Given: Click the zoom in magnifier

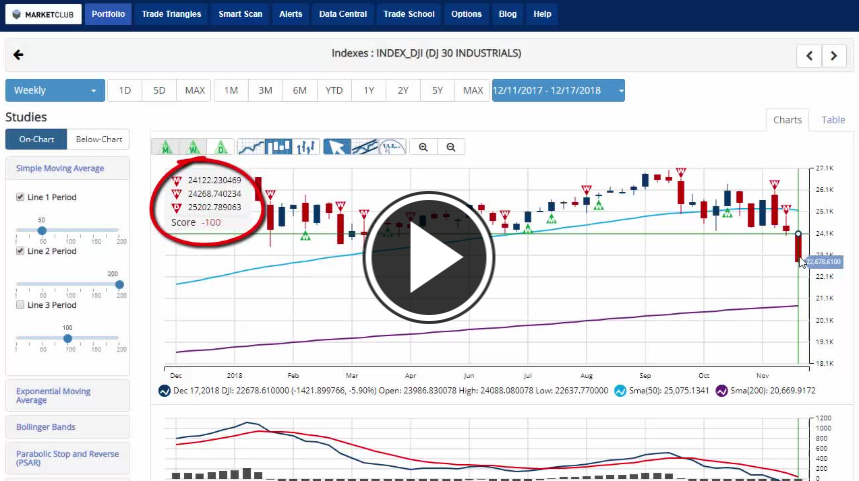Looking at the screenshot, I should tap(424, 147).
